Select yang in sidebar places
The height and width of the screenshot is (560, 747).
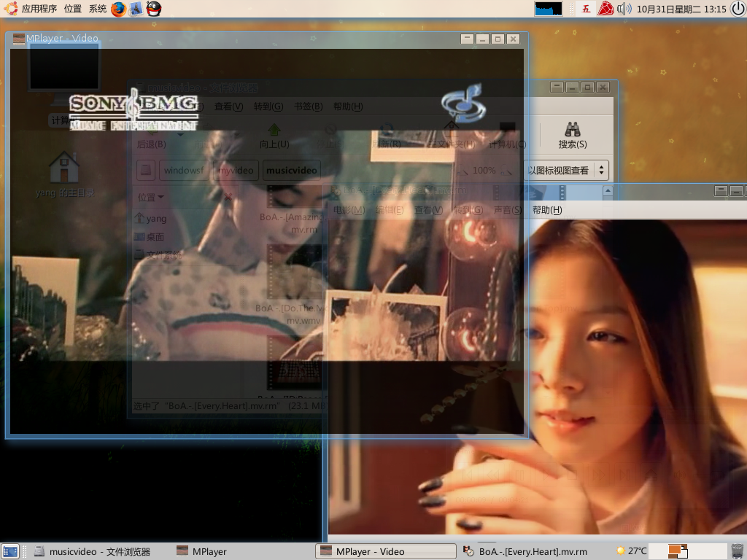[150, 219]
